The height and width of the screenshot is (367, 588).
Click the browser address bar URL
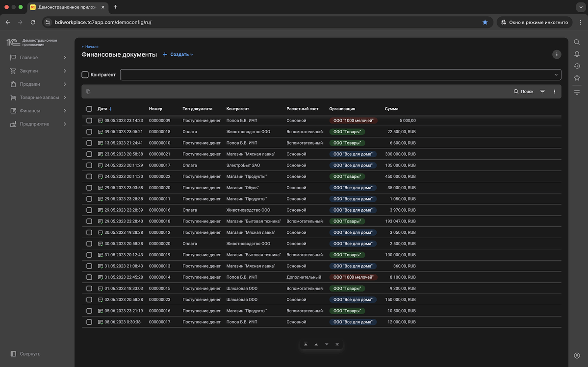(x=103, y=22)
